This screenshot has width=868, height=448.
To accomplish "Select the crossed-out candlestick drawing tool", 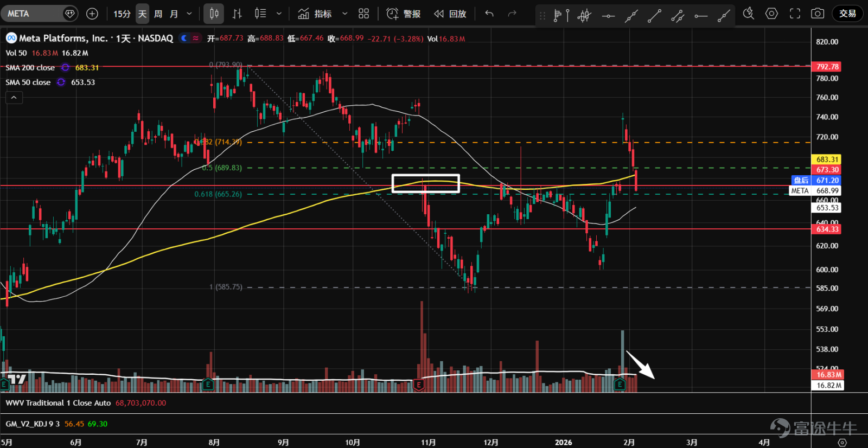I will coord(584,16).
